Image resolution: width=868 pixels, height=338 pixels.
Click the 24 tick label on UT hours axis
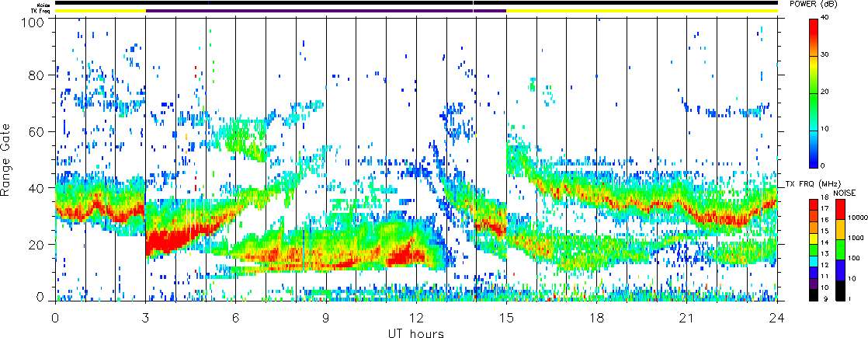(777, 319)
